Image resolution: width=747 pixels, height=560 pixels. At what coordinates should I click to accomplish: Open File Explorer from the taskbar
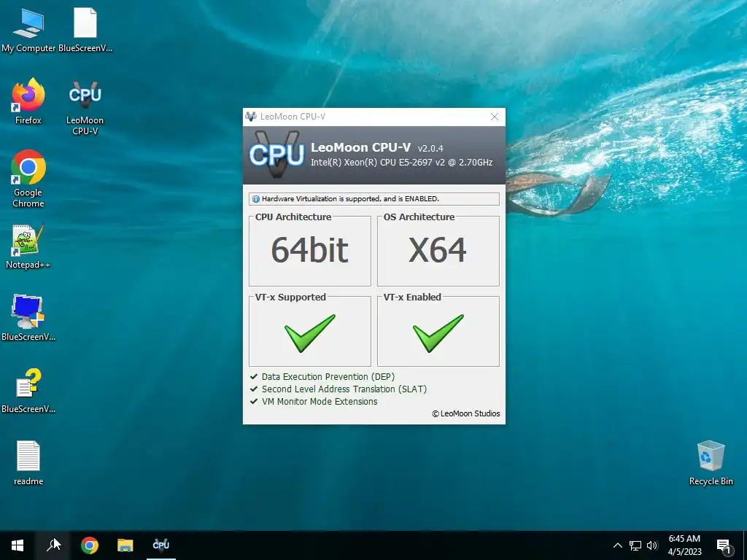pos(125,545)
